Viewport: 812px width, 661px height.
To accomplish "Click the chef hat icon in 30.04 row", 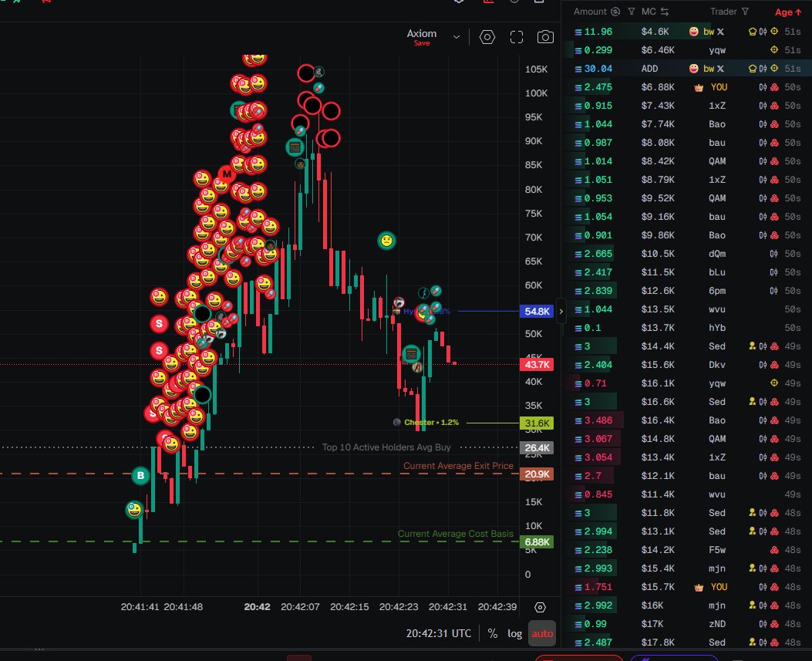I will point(753,69).
